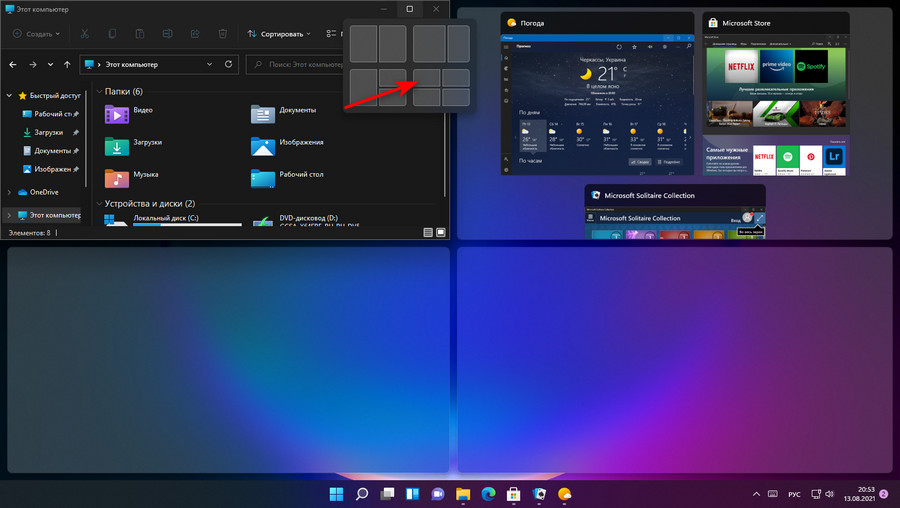The width and height of the screenshot is (900, 508).
Task: Open the Windows Start menu
Action: (x=336, y=494)
